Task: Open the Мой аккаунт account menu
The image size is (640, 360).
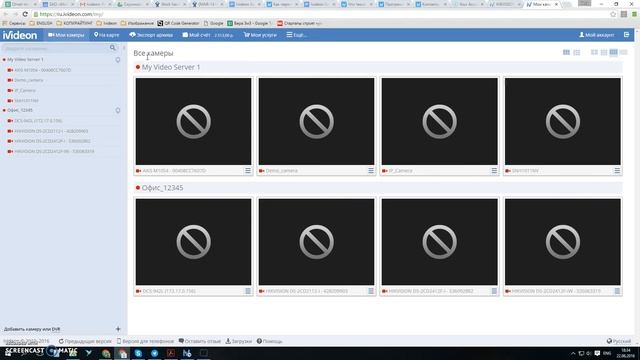Action: tap(596, 35)
